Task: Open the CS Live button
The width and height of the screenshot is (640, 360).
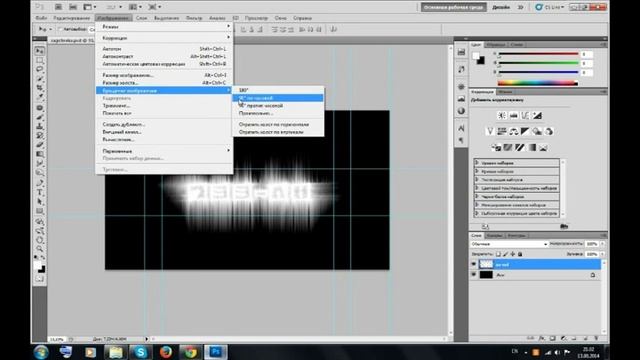Action: (x=550, y=7)
